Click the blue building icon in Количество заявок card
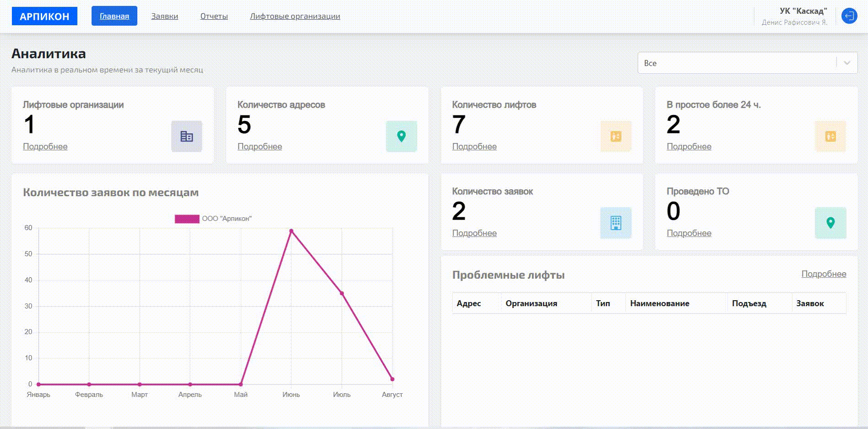 pyautogui.click(x=616, y=223)
